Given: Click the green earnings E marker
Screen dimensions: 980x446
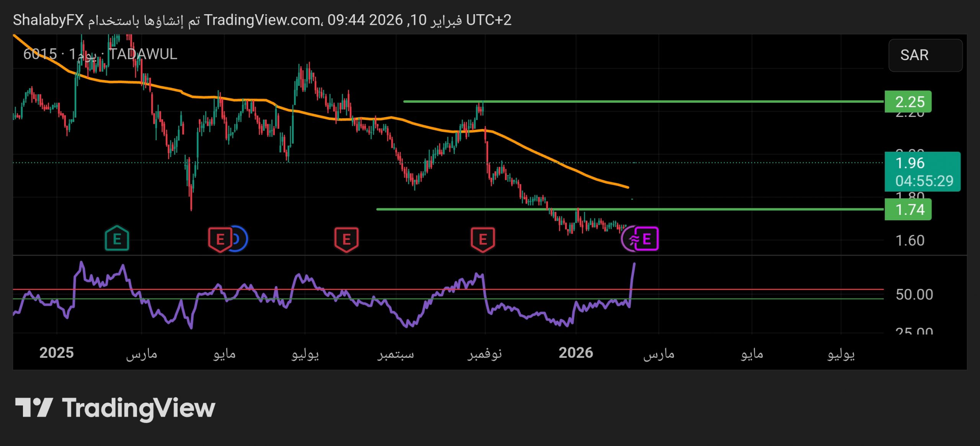Looking at the screenshot, I should (117, 239).
